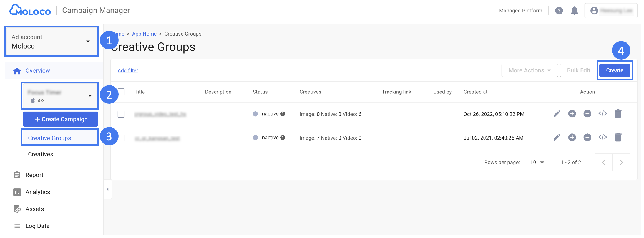Image resolution: width=644 pixels, height=238 pixels.
Task: Show info for Inactive status, Image: 7 row
Action: coord(283,138)
